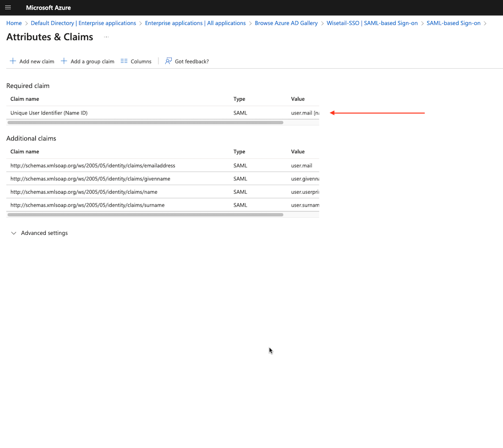Click the ellipsis beside Attributes & Claims title
503x448 pixels.
[106, 37]
